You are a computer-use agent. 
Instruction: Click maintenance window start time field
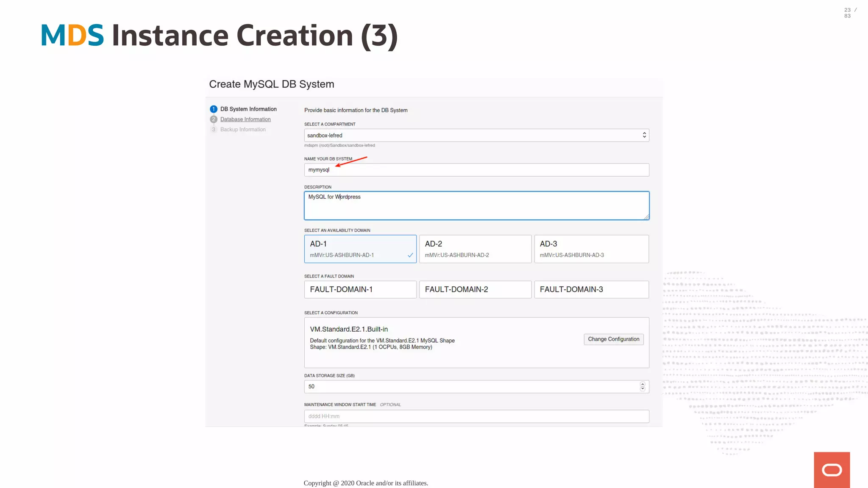(x=476, y=416)
